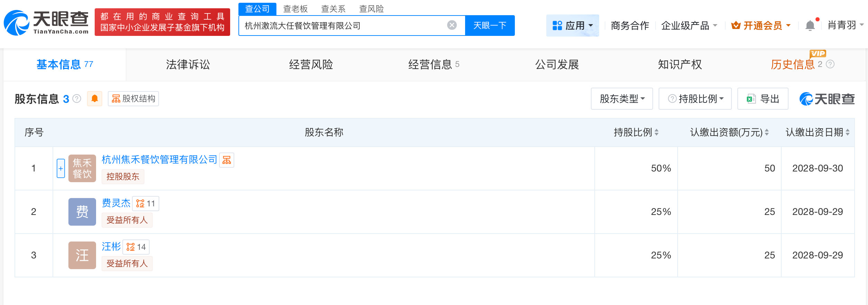Switch to 查公司 search tab
868x305 pixels.
[257, 9]
